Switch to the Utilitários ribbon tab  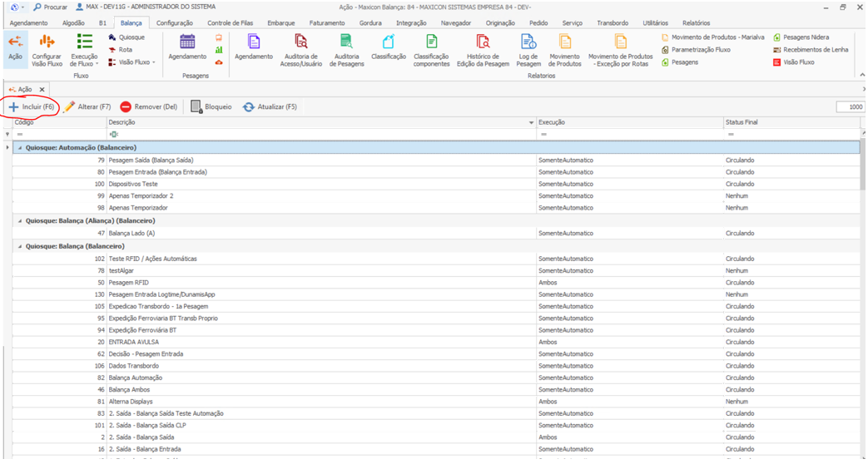(x=655, y=23)
